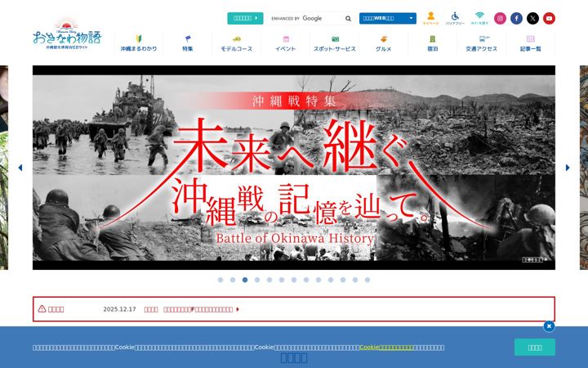588x368 pixels.
Task: Open the barrier-free wheelchair icon
Action: [x=455, y=18]
